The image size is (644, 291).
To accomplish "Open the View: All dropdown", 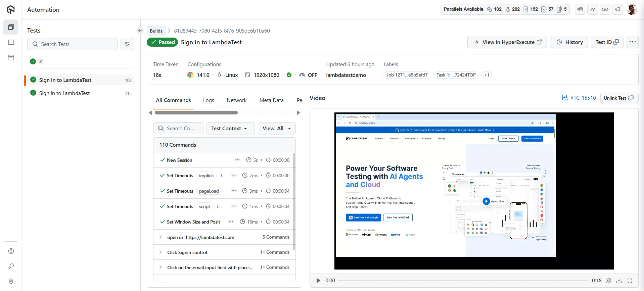I will 276,128.
